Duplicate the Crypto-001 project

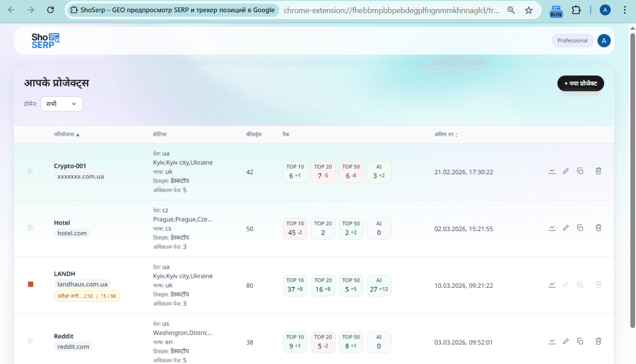(580, 171)
